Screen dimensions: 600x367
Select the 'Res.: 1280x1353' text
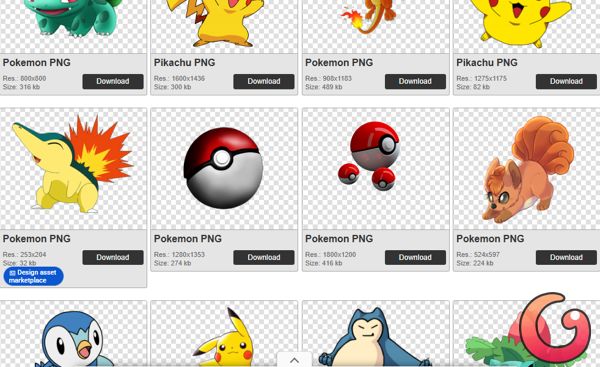point(179,254)
